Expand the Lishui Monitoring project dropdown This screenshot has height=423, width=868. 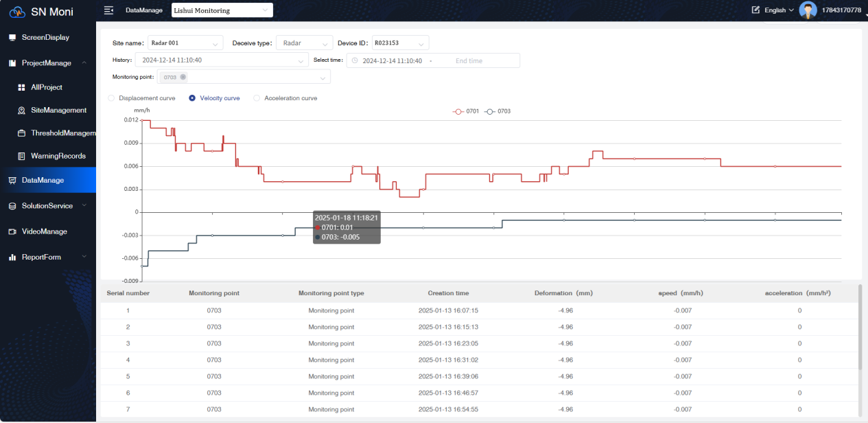click(221, 10)
